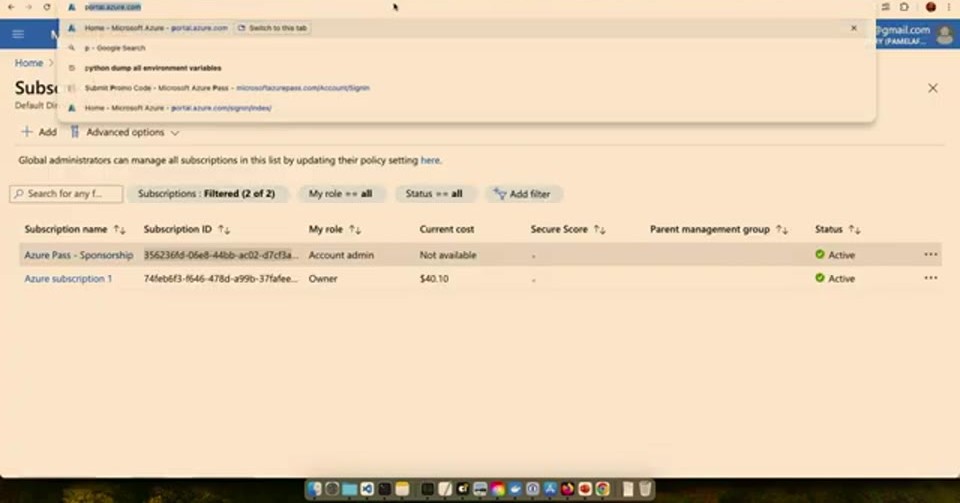The width and height of the screenshot is (960, 503).
Task: Open the three-dot menu for Azure Pass row
Action: tap(931, 255)
